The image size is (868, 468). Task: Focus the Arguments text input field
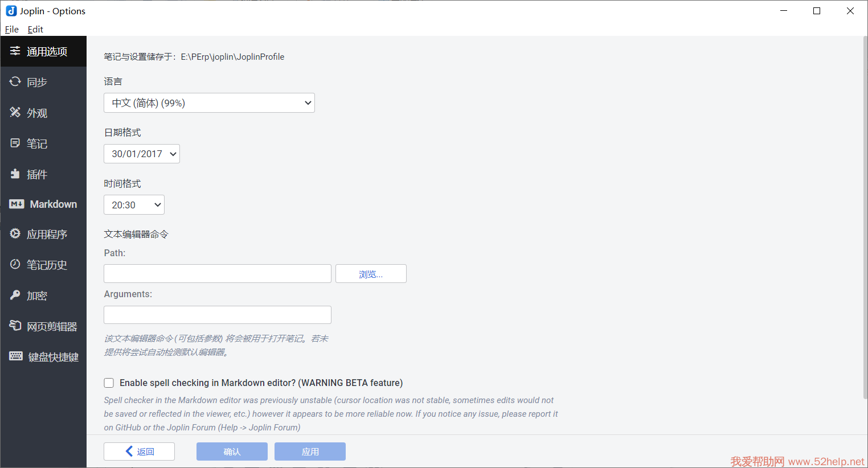point(218,315)
